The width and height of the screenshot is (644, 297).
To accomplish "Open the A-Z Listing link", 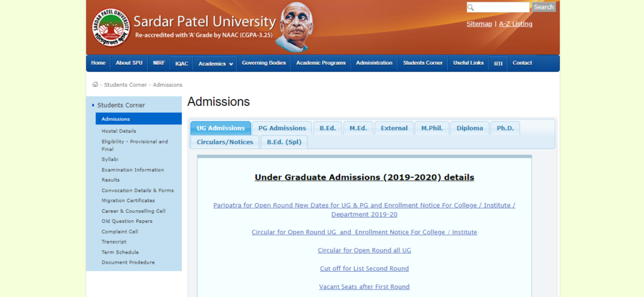I will (516, 24).
